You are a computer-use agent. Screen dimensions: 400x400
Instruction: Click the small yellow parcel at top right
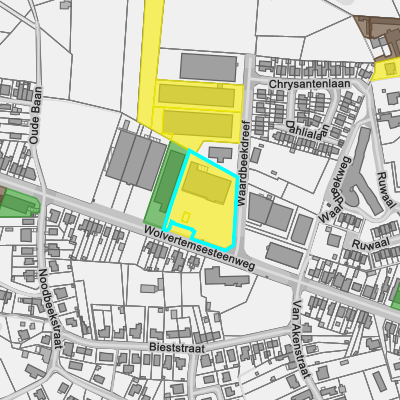tap(387, 69)
